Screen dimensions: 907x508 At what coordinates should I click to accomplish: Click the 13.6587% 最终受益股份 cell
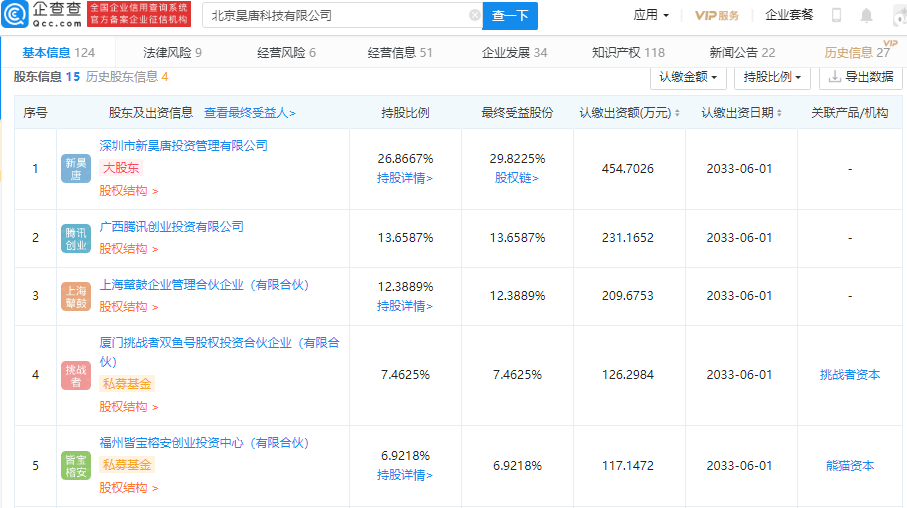pos(517,238)
